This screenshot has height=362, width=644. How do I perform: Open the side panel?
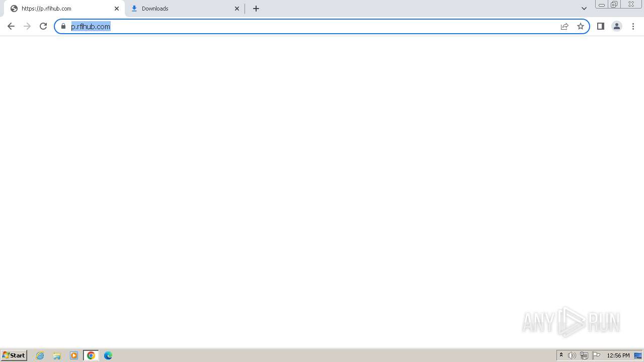(601, 26)
